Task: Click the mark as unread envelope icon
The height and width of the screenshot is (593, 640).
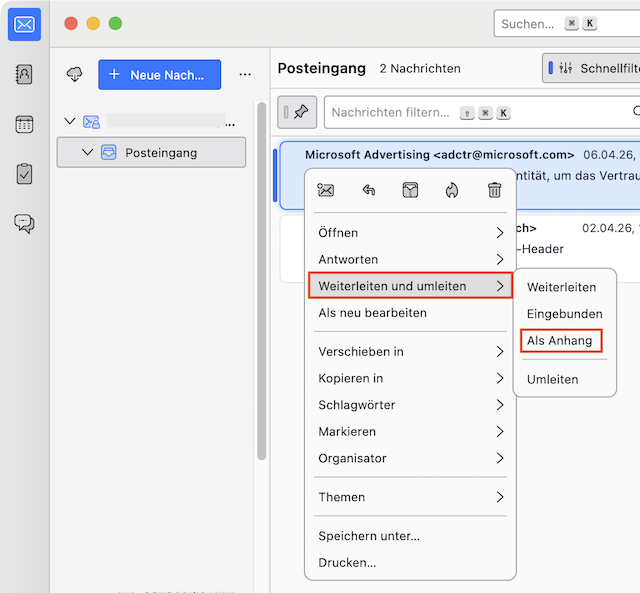Action: (325, 190)
